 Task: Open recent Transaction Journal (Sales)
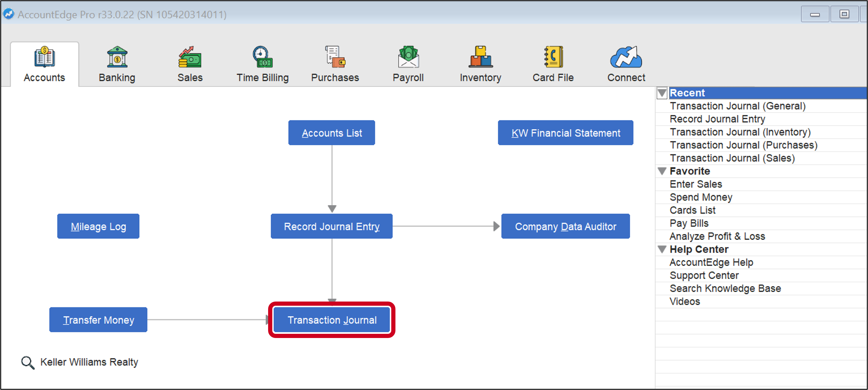[x=732, y=158]
